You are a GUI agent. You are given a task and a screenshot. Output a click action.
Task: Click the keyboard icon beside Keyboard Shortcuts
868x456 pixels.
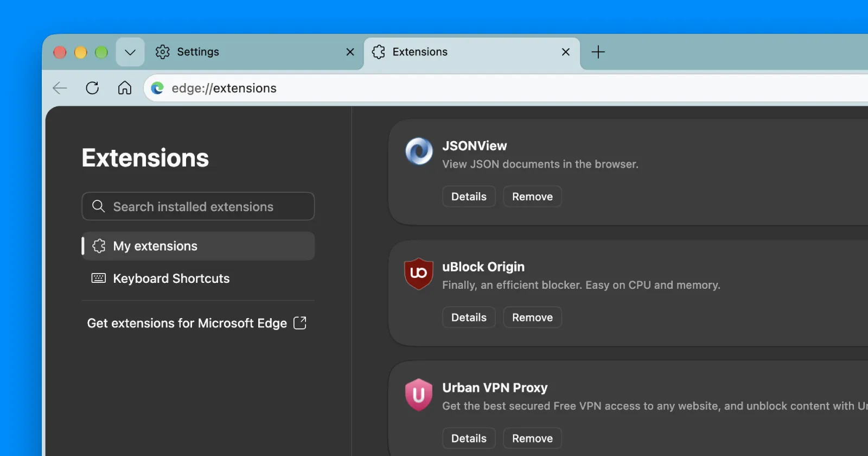[x=98, y=278]
